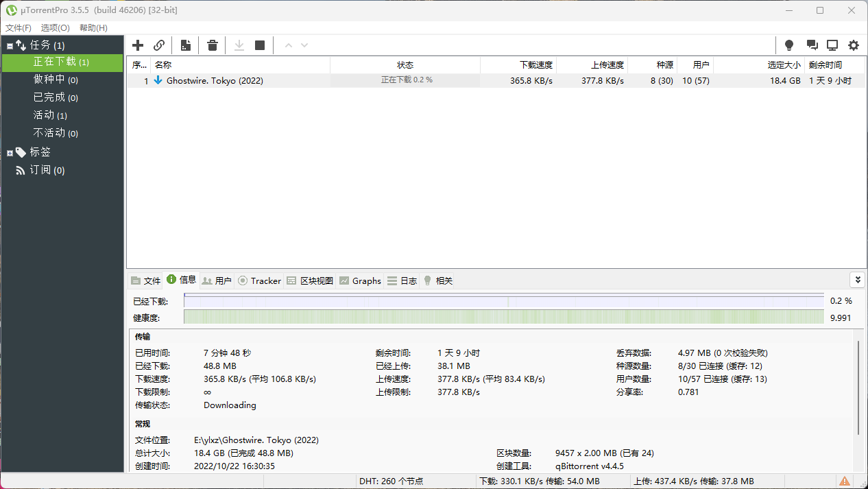Click Add Torrent from URL link icon

tap(159, 45)
